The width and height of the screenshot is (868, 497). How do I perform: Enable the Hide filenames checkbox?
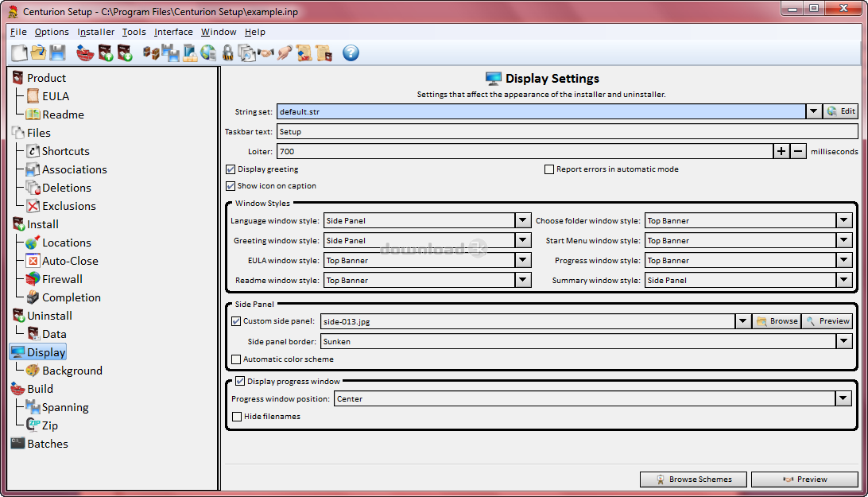237,417
